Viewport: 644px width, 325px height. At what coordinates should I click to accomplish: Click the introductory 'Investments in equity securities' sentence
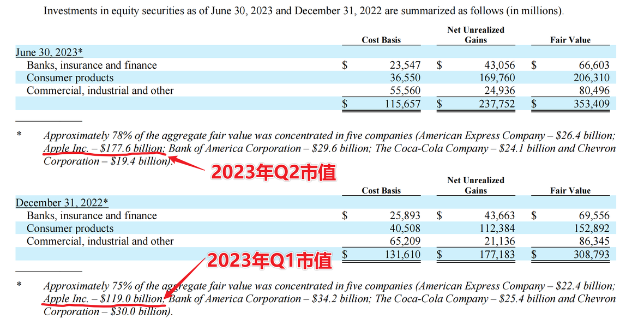(304, 11)
